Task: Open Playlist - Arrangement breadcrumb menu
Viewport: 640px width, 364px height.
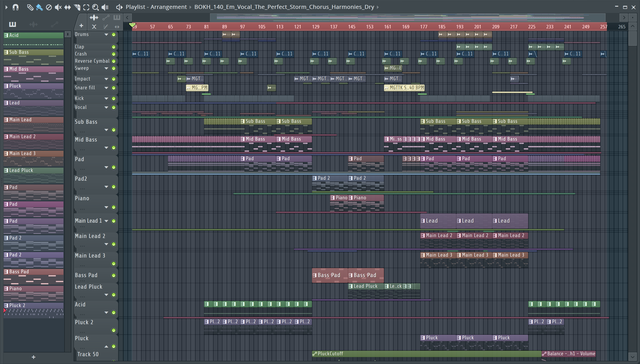Action: coord(156,7)
